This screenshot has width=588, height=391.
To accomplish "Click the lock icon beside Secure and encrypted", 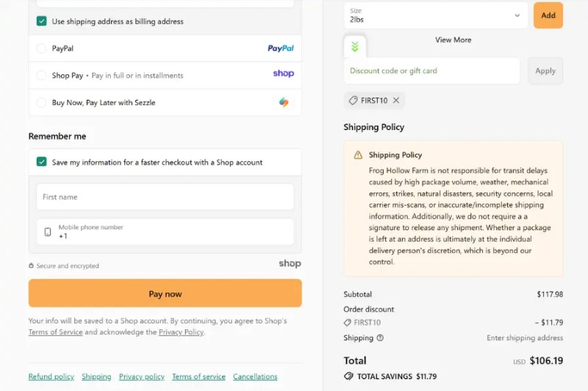I will point(31,265).
